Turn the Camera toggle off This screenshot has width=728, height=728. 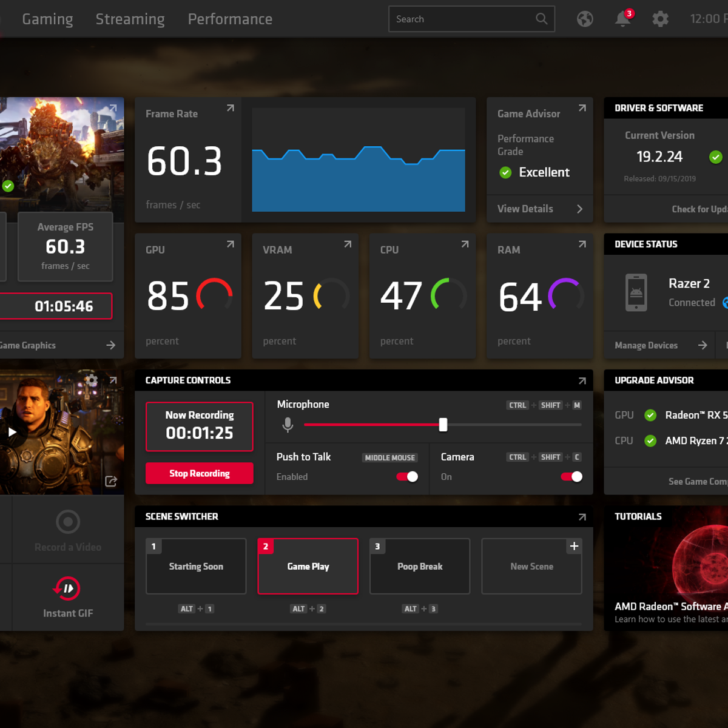coord(570,477)
